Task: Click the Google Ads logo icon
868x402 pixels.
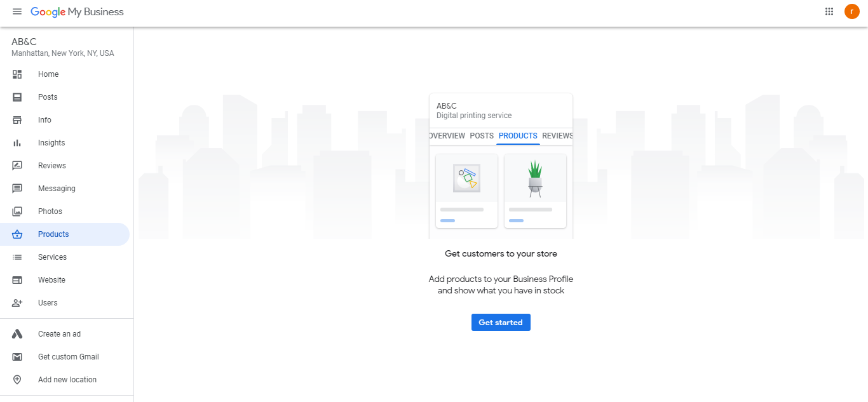Action: tap(17, 334)
